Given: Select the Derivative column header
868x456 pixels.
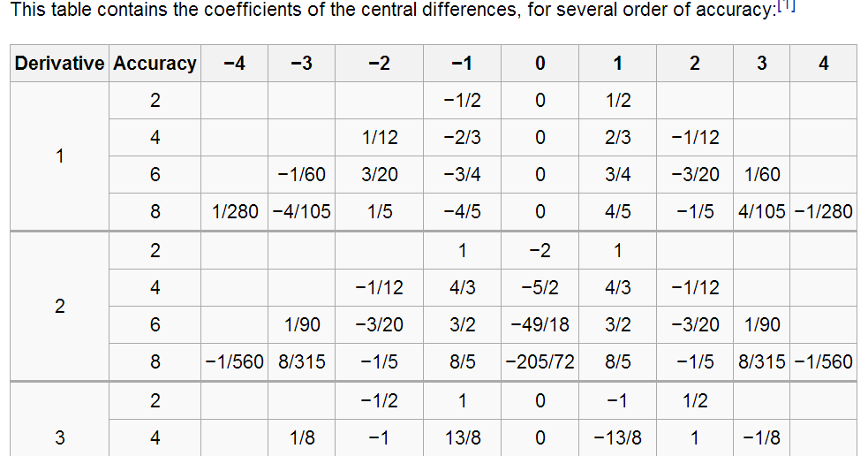Looking at the screenshot, I should pos(60,63).
